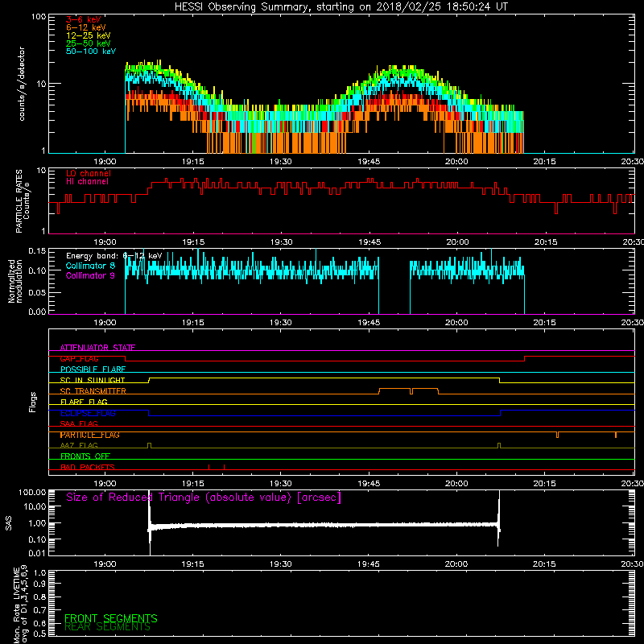Click the vertical 'Flags' axis label

(33, 402)
